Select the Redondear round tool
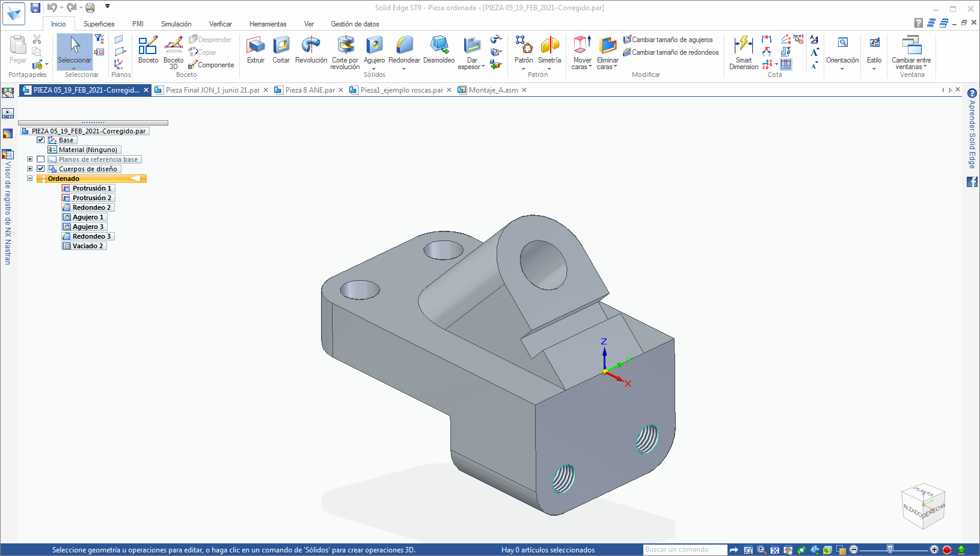This screenshot has width=980, height=556. click(x=404, y=49)
